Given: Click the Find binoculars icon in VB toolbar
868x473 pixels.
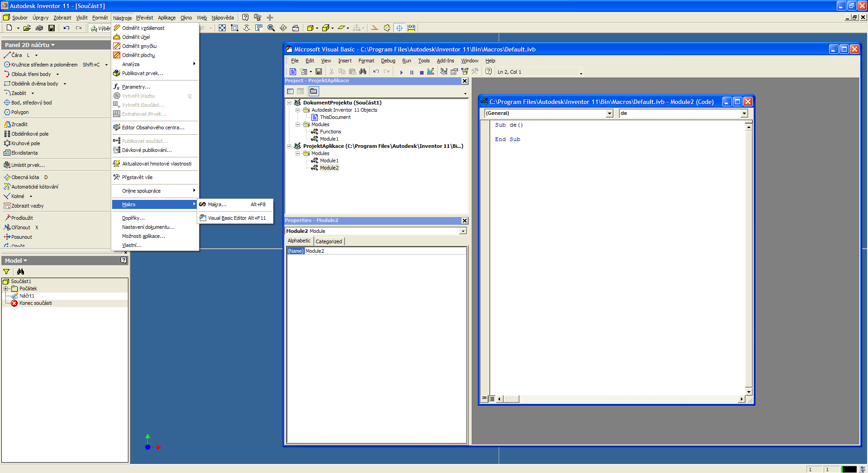Looking at the screenshot, I should click(x=363, y=71).
